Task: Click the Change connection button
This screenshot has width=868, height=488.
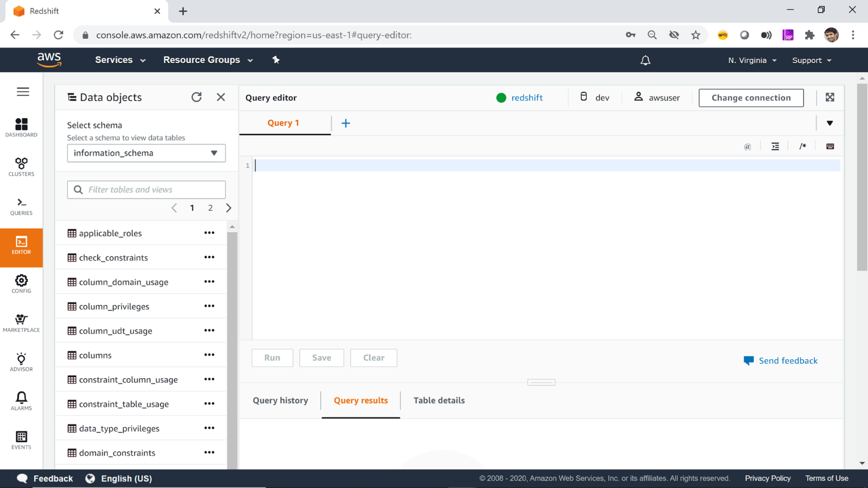Action: click(751, 98)
